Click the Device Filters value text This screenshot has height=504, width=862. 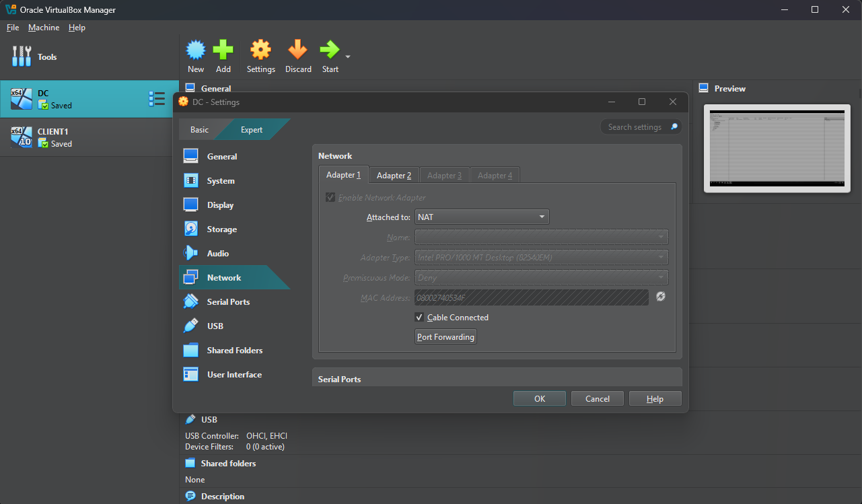click(x=265, y=447)
